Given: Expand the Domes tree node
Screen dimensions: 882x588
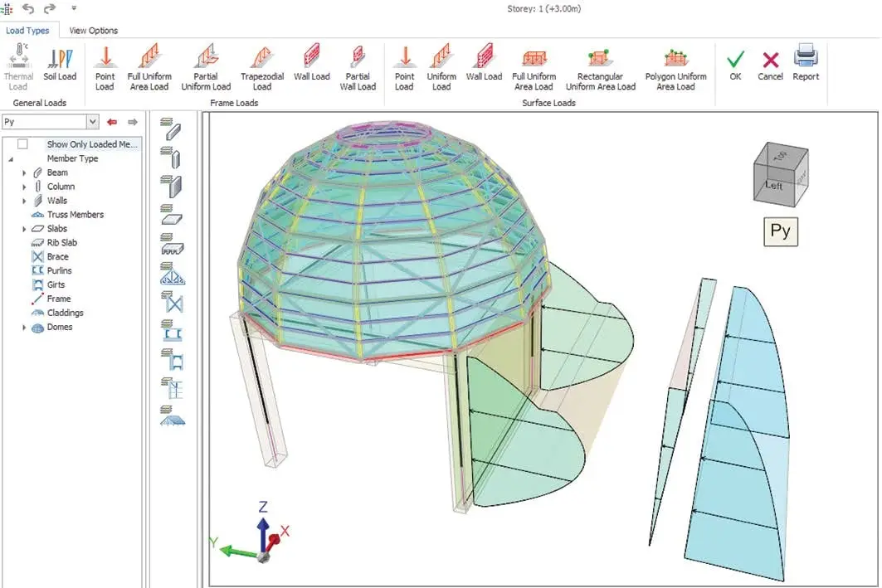Looking at the screenshot, I should [24, 328].
